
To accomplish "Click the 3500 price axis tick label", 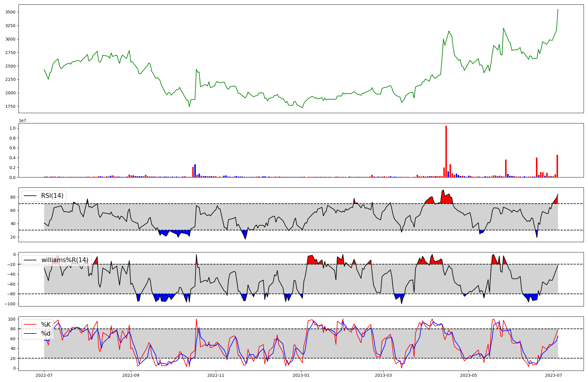I will click(10, 12).
